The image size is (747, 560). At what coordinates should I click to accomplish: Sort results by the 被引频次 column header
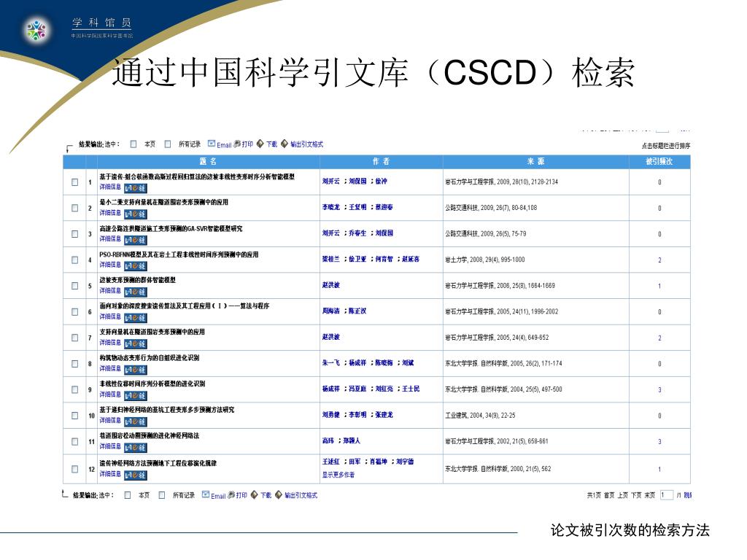click(659, 161)
